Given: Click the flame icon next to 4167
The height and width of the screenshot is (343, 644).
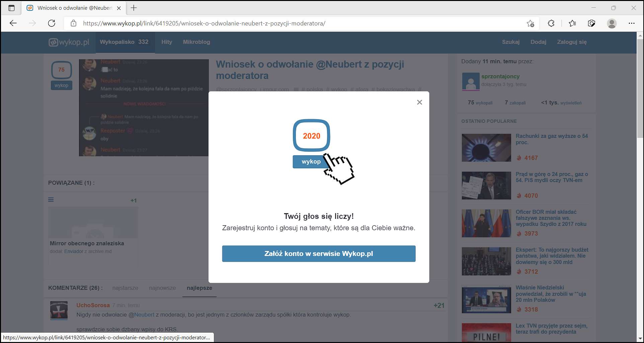Looking at the screenshot, I should pos(519,158).
